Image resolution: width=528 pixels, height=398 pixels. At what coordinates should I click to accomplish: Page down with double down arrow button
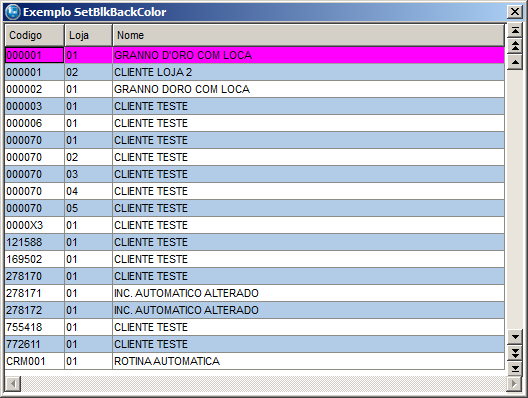point(515,353)
